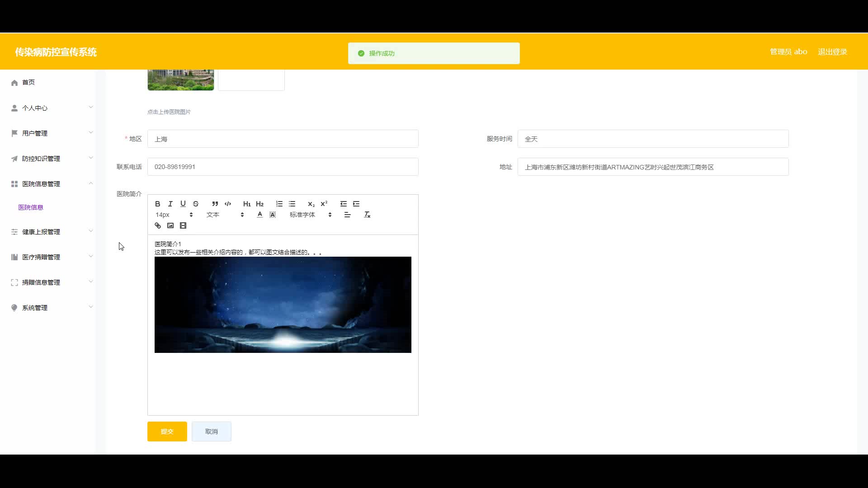
Task: Insert an image in editor
Action: [x=170, y=225]
